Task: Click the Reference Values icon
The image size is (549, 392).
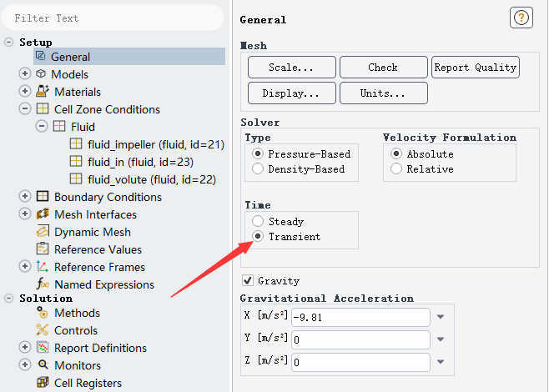Action: [42, 249]
